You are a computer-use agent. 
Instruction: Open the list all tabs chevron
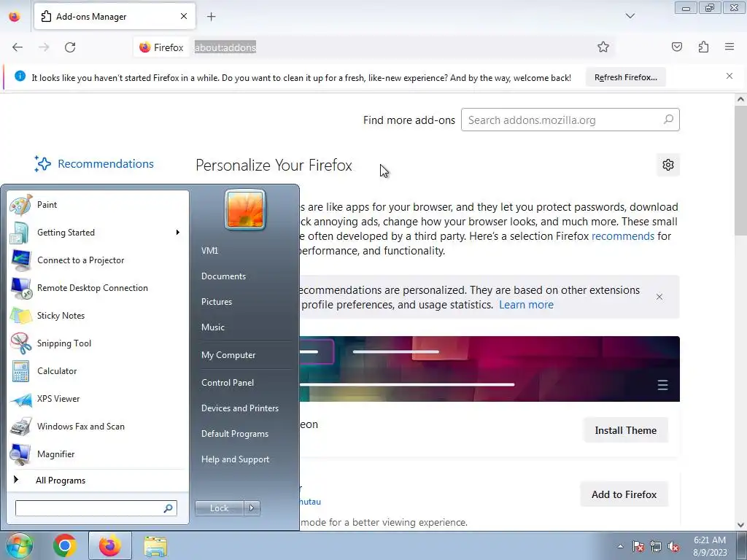click(630, 16)
